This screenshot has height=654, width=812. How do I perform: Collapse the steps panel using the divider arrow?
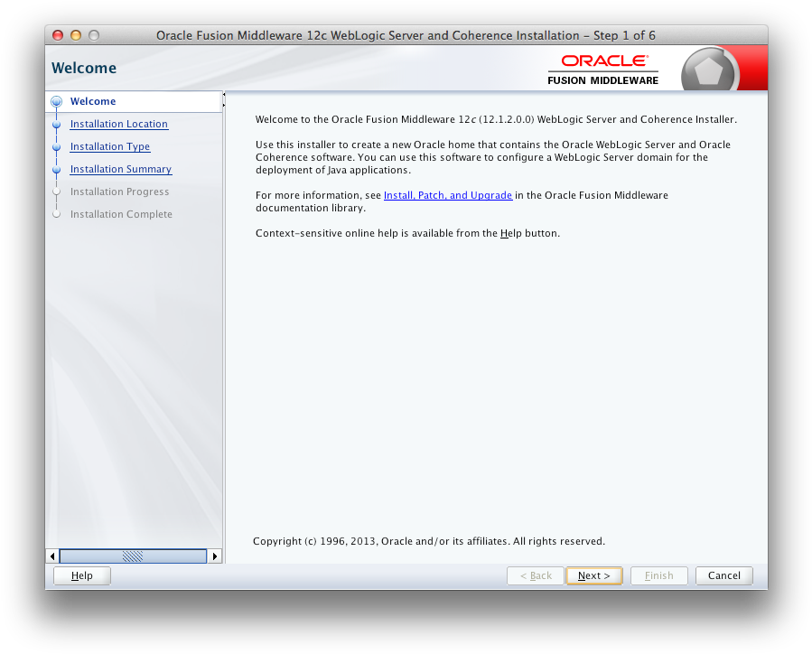click(224, 94)
